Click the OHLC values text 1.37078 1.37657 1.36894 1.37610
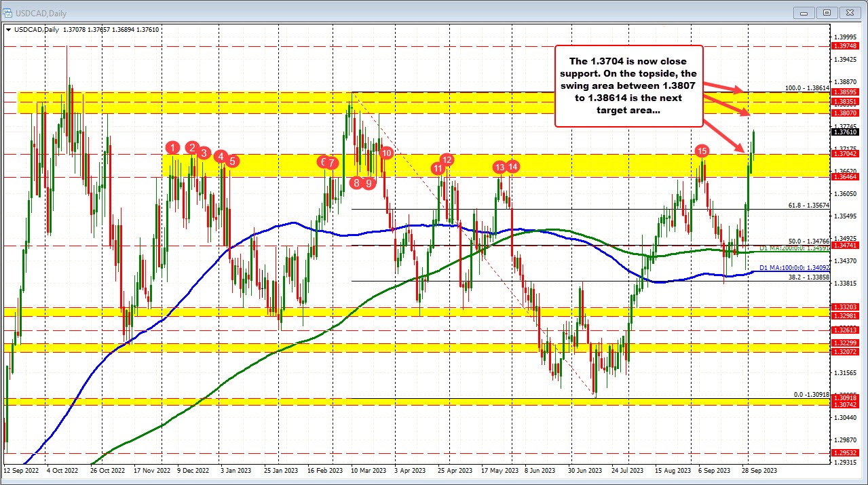868x485 pixels. (111, 30)
